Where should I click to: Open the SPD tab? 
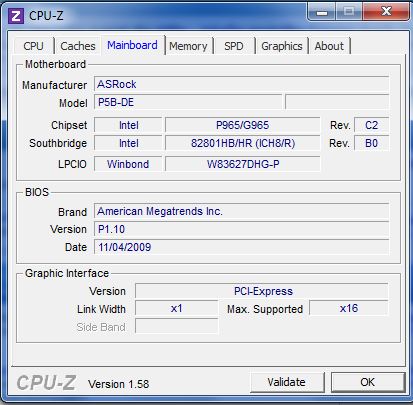coord(234,46)
